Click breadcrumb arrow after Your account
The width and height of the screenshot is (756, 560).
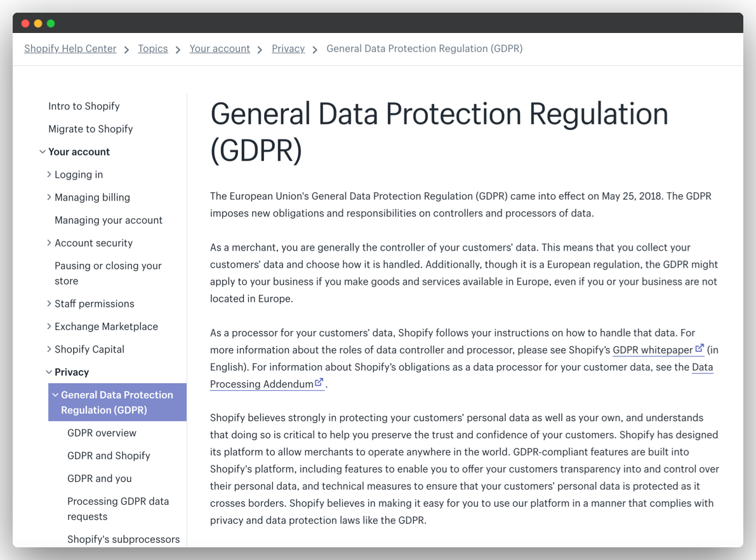(260, 49)
